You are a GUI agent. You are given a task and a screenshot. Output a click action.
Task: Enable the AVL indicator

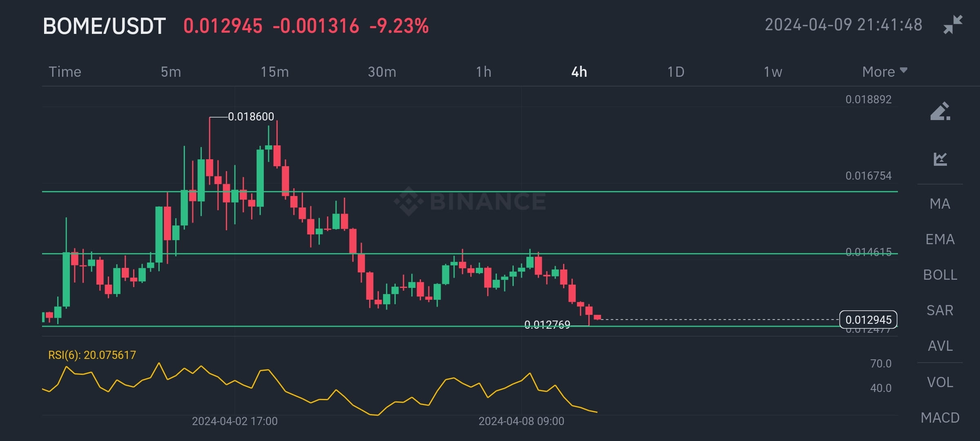click(940, 346)
